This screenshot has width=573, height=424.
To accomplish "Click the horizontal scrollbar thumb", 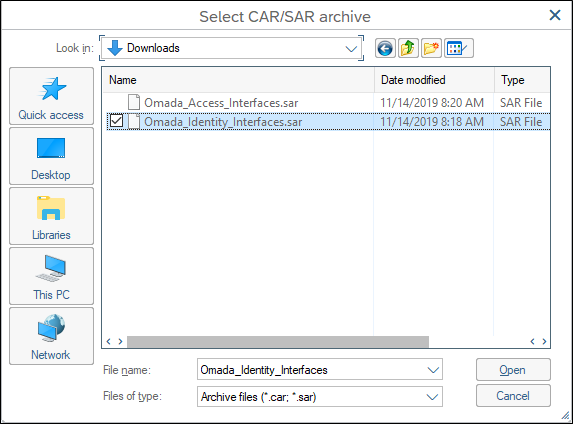I will 278,342.
